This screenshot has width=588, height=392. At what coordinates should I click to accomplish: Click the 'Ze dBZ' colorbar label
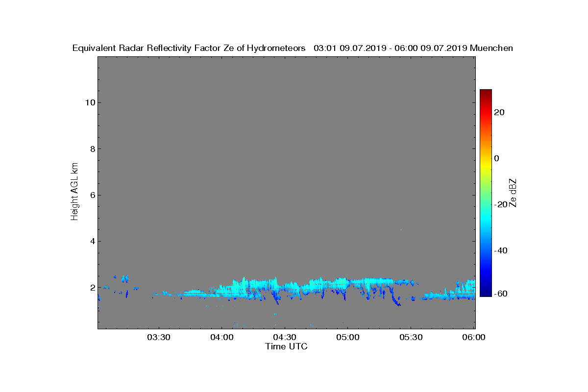(513, 193)
